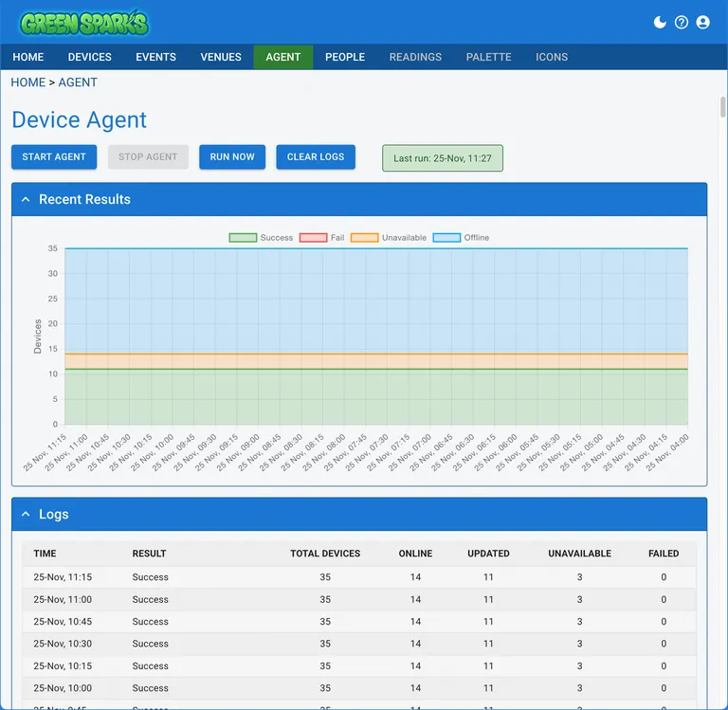Click the Green Sparks logo

pyautogui.click(x=84, y=23)
